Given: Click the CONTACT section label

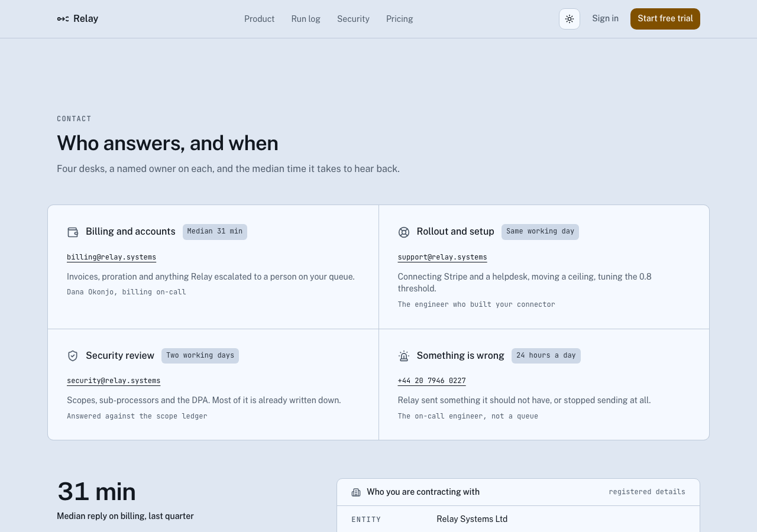Looking at the screenshot, I should click(74, 119).
